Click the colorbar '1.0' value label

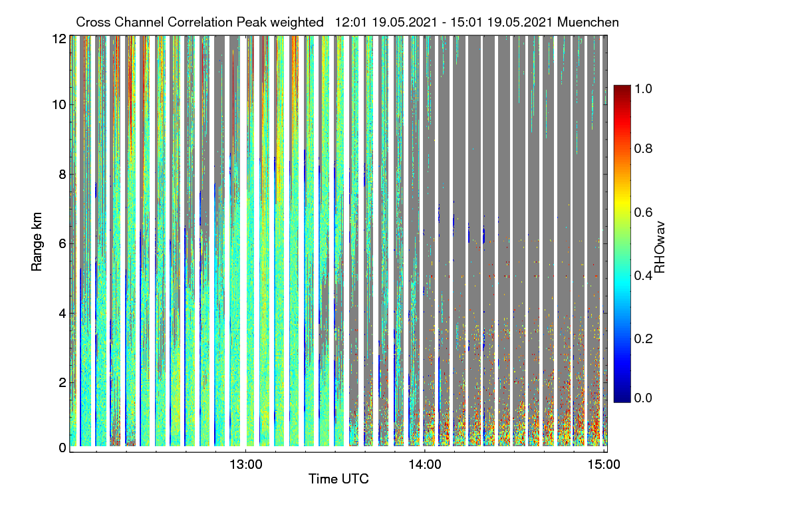click(644, 88)
